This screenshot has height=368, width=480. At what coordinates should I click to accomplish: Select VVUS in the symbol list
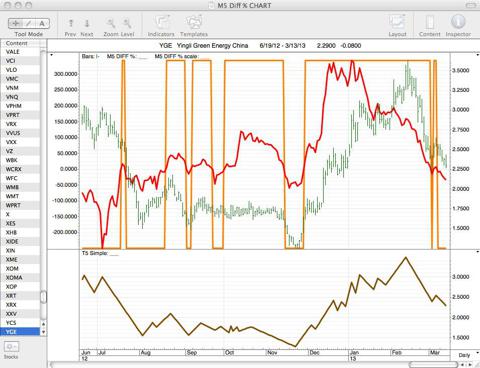pos(20,133)
